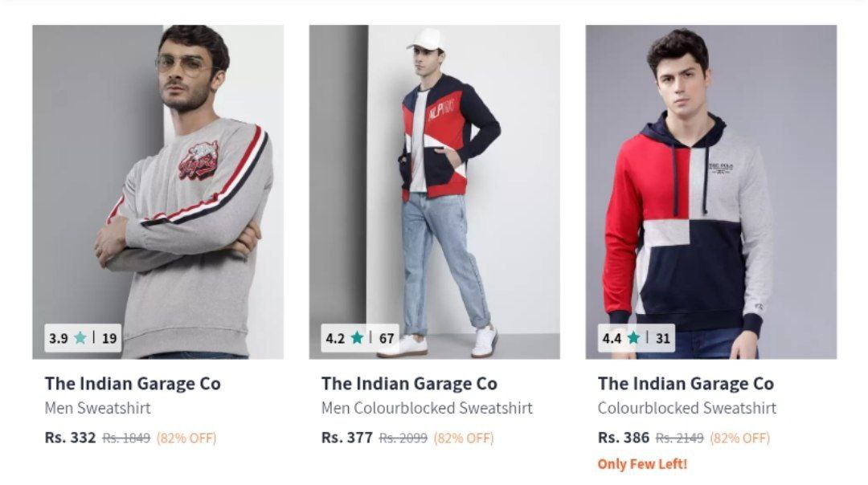This screenshot has width=868, height=485.
Task: Click the star icon beside the 4.4 rating
Action: click(634, 337)
